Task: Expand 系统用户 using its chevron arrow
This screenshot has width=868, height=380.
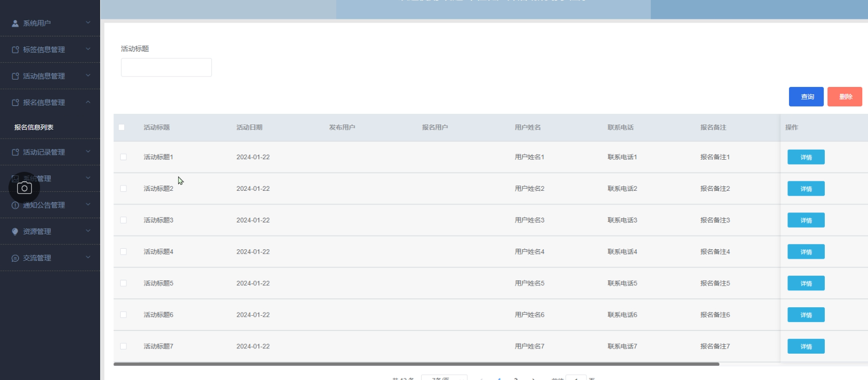Action: coord(88,23)
